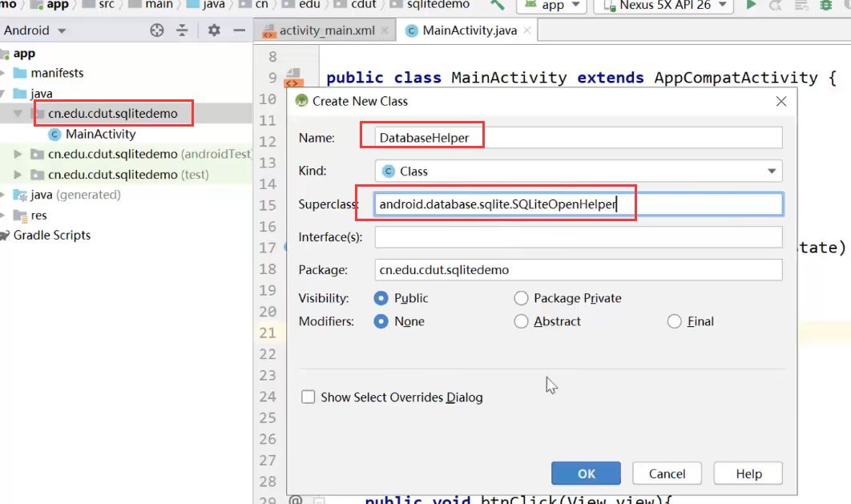Select the app module in project tree

(x=24, y=53)
